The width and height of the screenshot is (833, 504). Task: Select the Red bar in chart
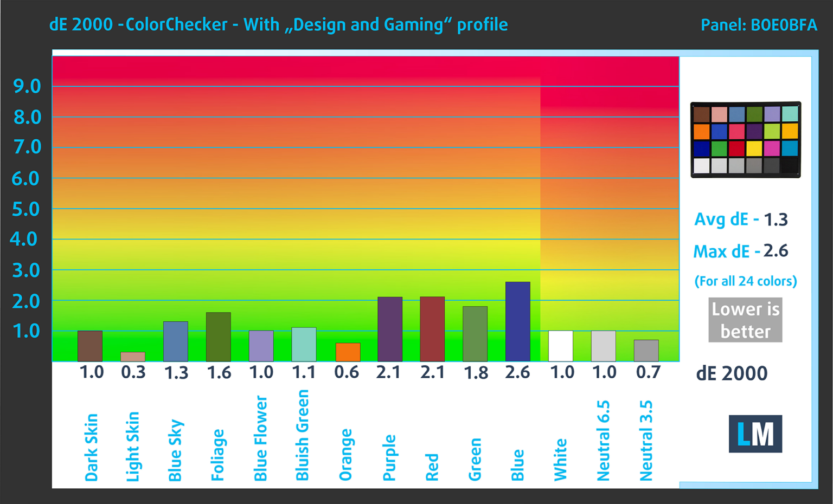pyautogui.click(x=432, y=329)
